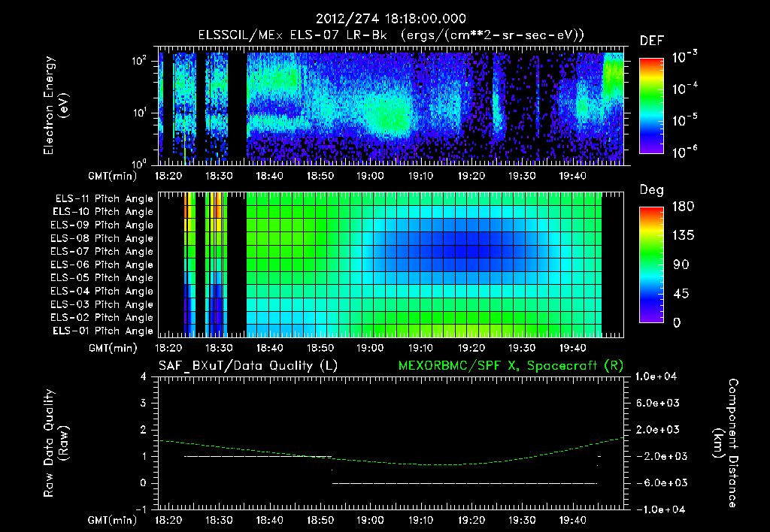Image resolution: width=770 pixels, height=532 pixels.
Task: Select the ELS-08 Pitch Angle label
Action: [x=102, y=238]
